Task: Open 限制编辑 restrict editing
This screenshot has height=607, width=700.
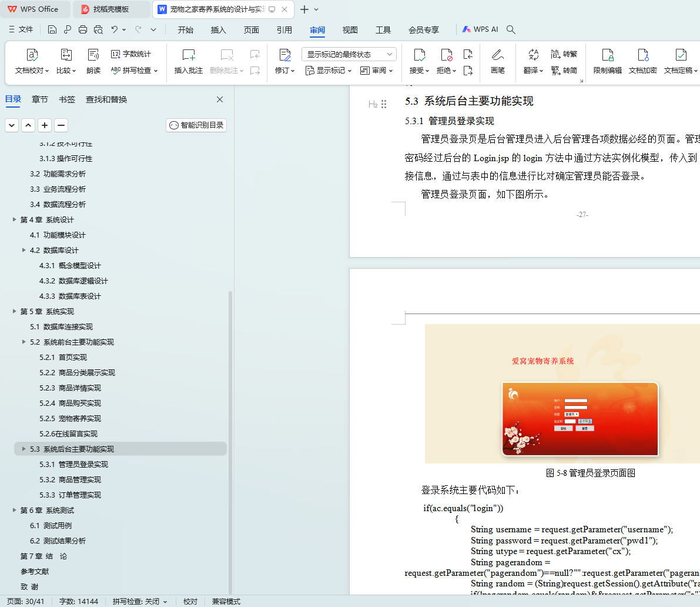Action: (608, 61)
